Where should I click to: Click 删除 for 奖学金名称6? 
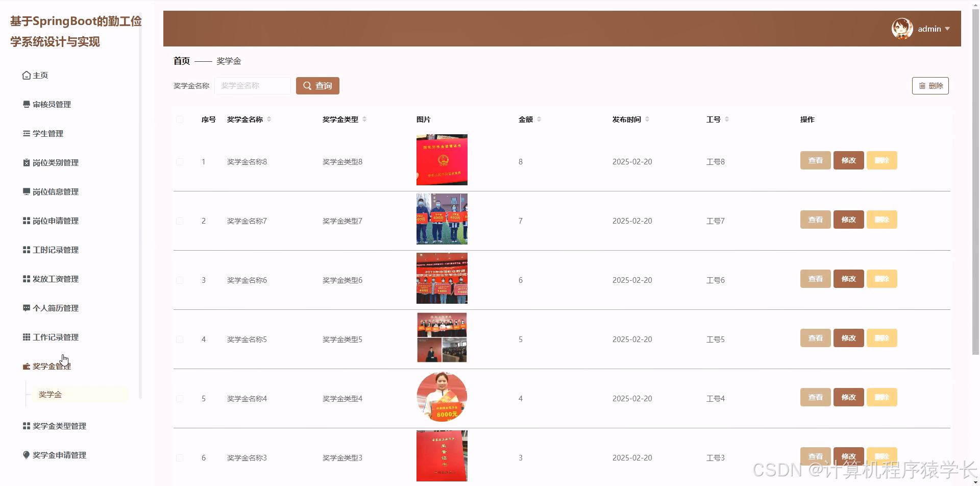[882, 279]
